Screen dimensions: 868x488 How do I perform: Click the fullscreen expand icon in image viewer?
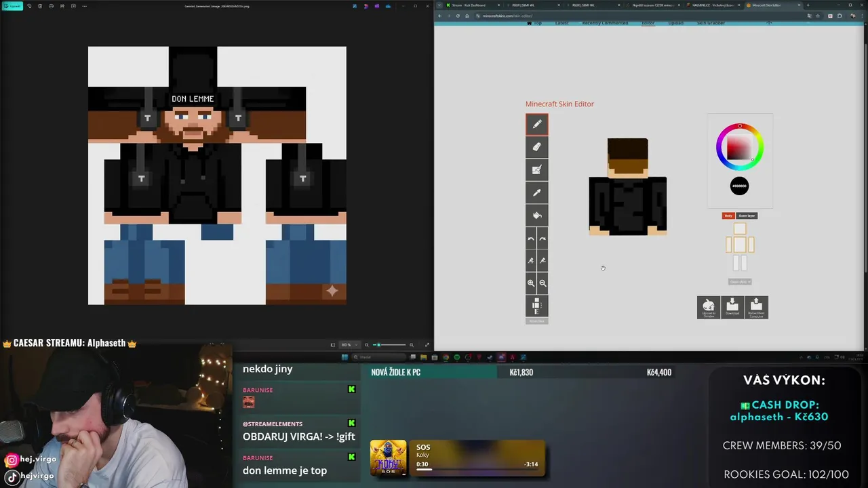click(x=427, y=345)
